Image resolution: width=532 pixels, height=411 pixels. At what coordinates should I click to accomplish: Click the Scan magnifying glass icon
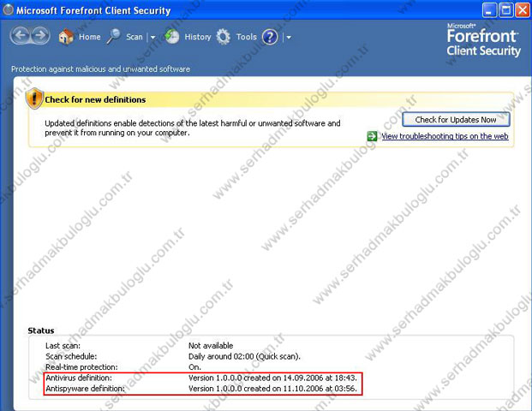(113, 36)
